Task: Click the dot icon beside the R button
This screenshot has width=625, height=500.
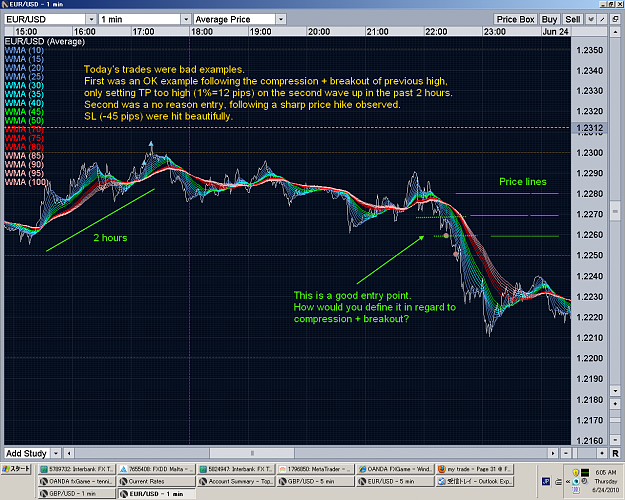Action: (x=602, y=453)
